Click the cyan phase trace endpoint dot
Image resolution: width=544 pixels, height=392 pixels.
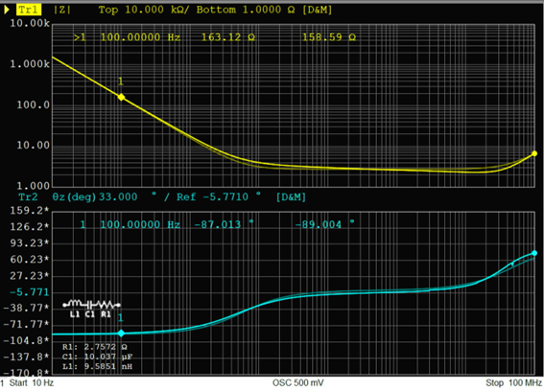(x=534, y=253)
